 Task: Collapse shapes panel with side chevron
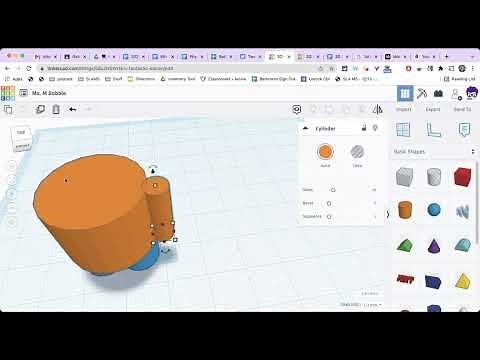click(x=388, y=214)
